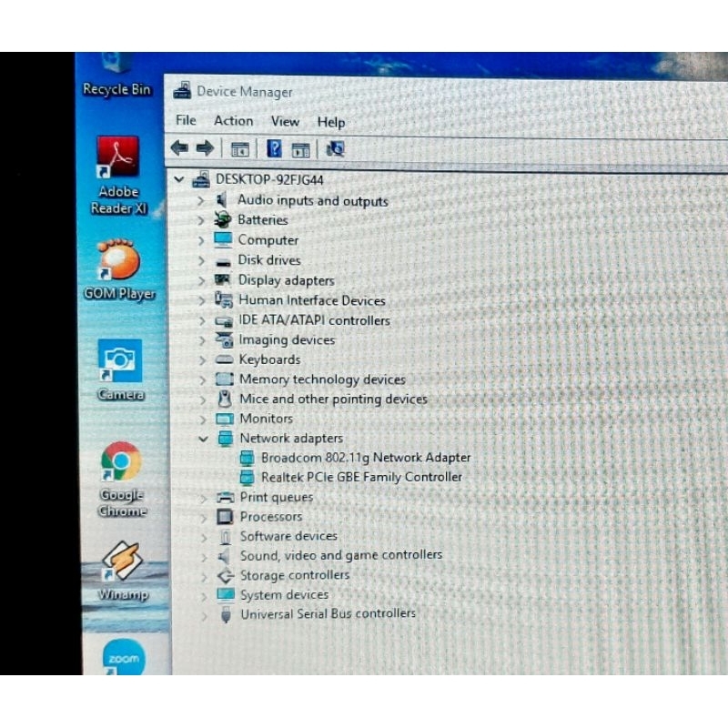Collapse the Network adapters category
Image resolution: width=728 pixels, height=728 pixels.
point(203,439)
